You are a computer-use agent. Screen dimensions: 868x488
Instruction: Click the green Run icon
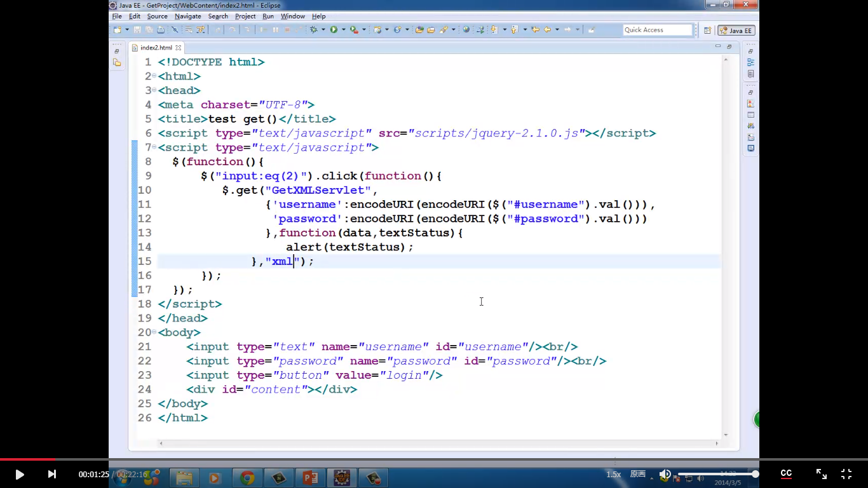334,29
